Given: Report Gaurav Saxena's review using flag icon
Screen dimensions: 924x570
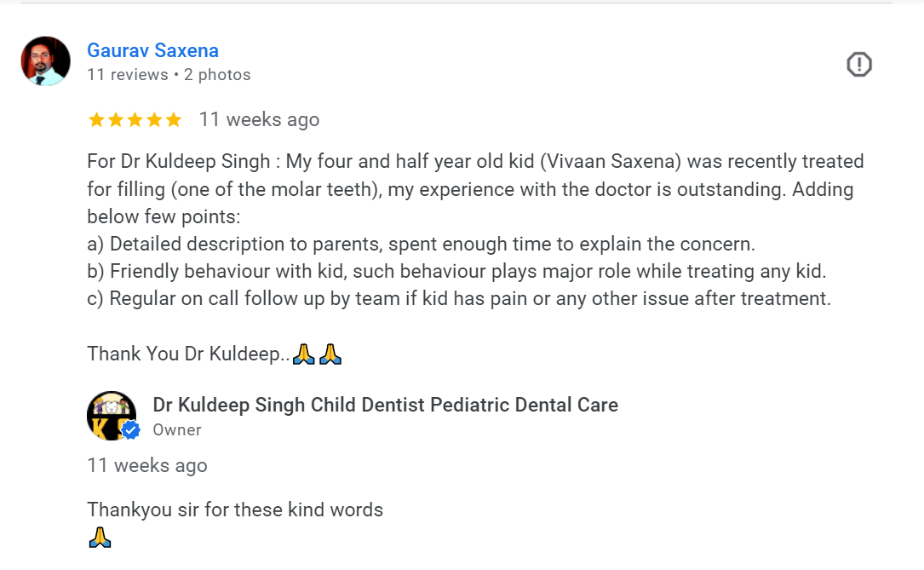Looking at the screenshot, I should (x=859, y=64).
